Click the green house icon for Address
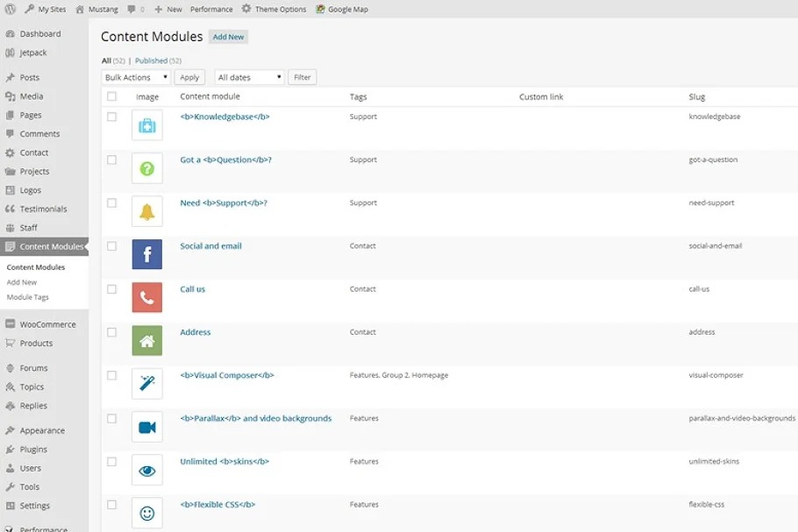This screenshot has height=532, width=798. click(146, 341)
